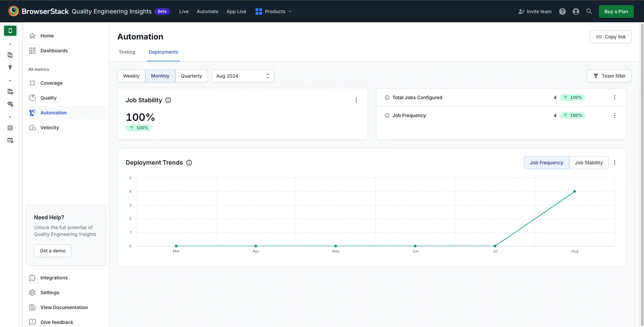Select the Quarterly interval option

(x=191, y=76)
